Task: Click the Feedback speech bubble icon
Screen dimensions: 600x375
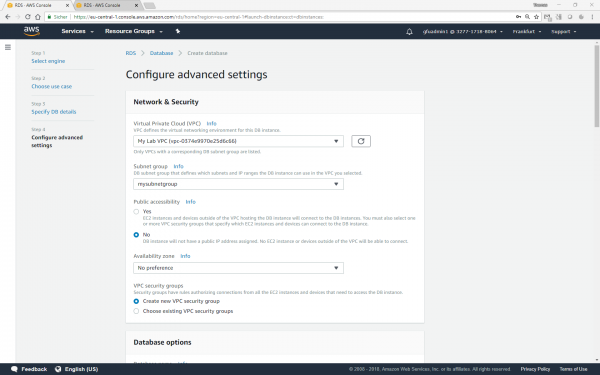Action: [x=15, y=369]
